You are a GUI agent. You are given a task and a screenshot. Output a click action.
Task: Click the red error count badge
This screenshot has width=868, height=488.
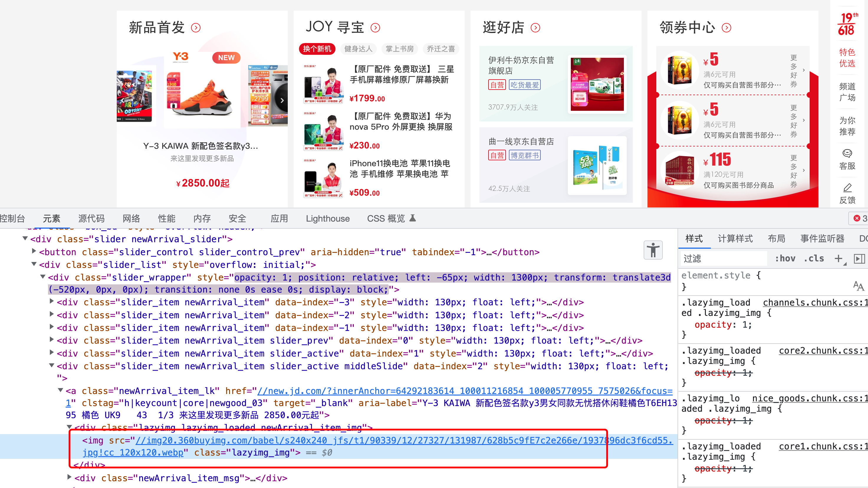(x=859, y=218)
